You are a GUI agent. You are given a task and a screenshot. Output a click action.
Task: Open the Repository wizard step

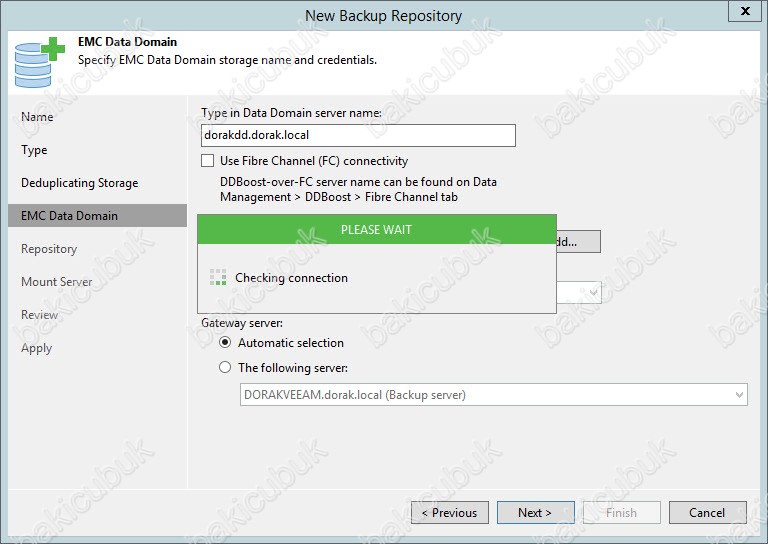point(49,249)
